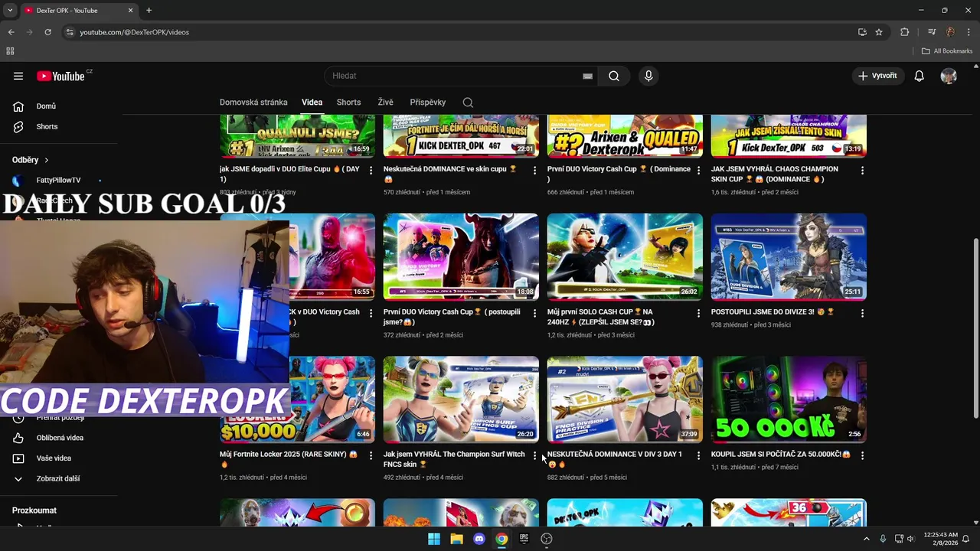Play 'POSTOUPILI JSME DO DIVIZE 3' thumbnail
The image size is (980, 551).
[789, 256]
